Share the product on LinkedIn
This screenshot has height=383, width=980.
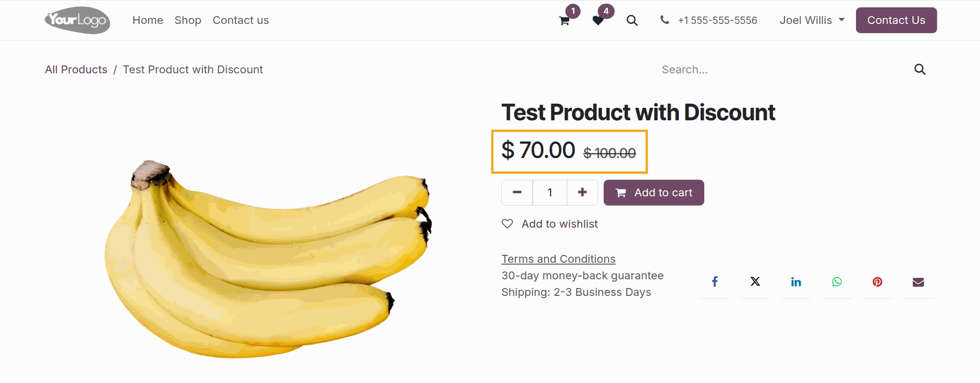[796, 281]
